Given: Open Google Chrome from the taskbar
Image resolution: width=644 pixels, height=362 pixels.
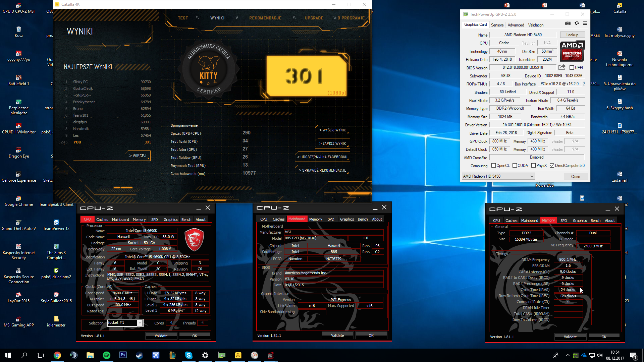Looking at the screenshot, I should 57,355.
